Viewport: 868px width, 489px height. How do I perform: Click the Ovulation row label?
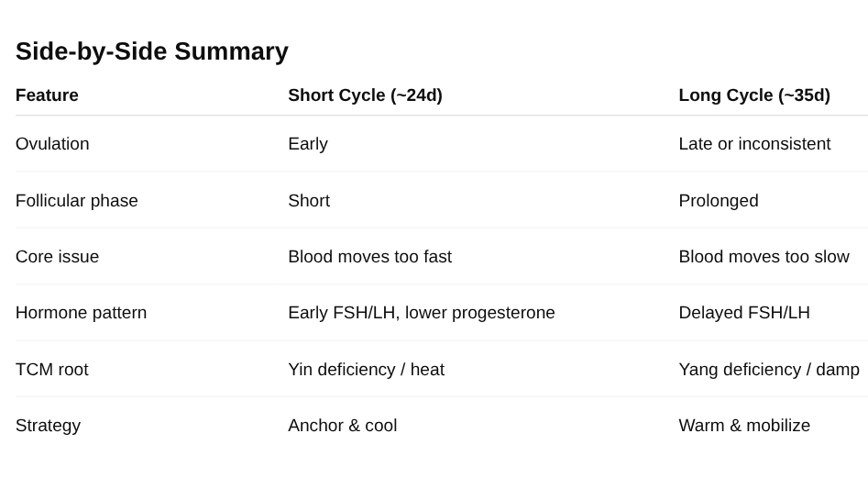coord(52,144)
